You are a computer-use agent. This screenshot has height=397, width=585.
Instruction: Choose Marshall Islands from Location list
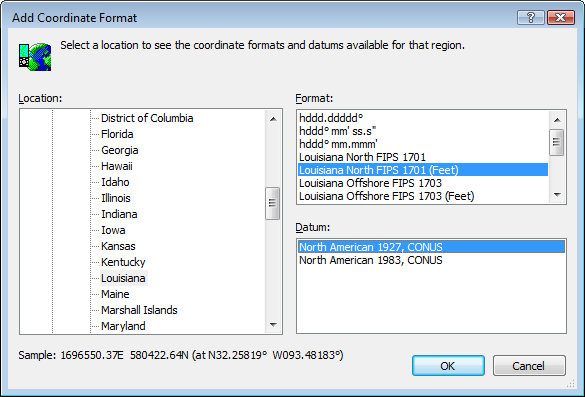(x=139, y=310)
